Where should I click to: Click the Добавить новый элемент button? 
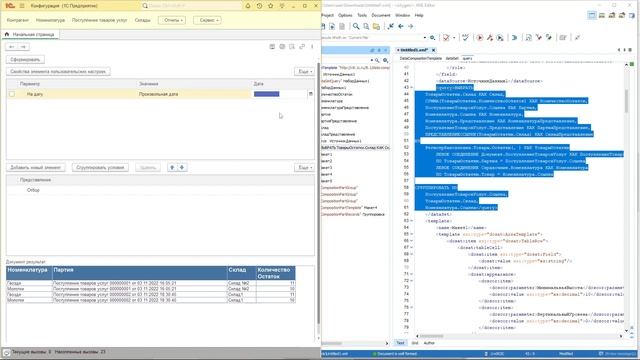(36, 167)
